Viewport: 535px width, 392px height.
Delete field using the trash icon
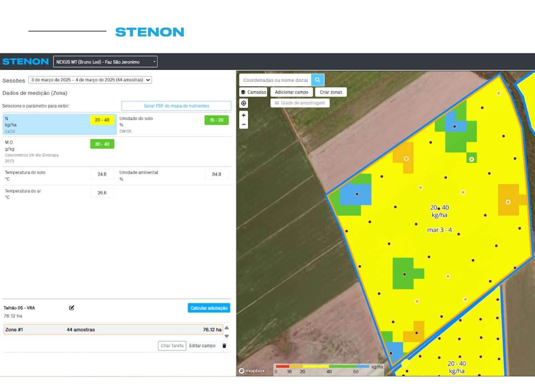pos(224,346)
